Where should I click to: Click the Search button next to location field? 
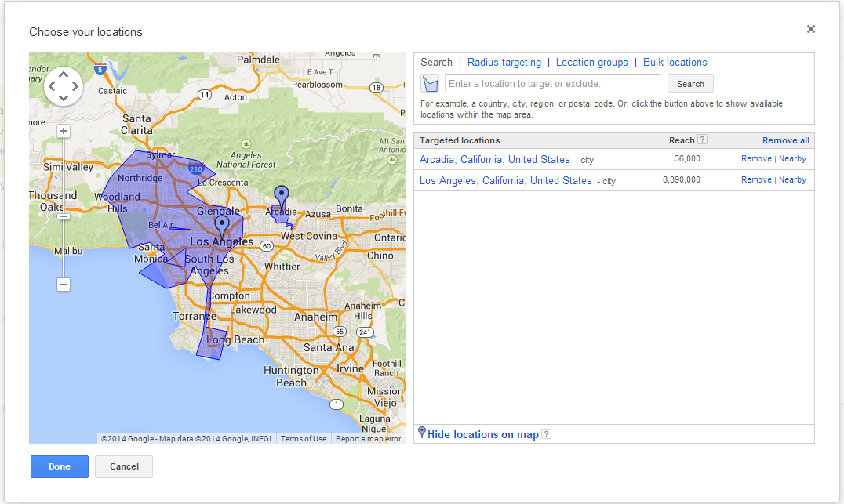click(690, 84)
